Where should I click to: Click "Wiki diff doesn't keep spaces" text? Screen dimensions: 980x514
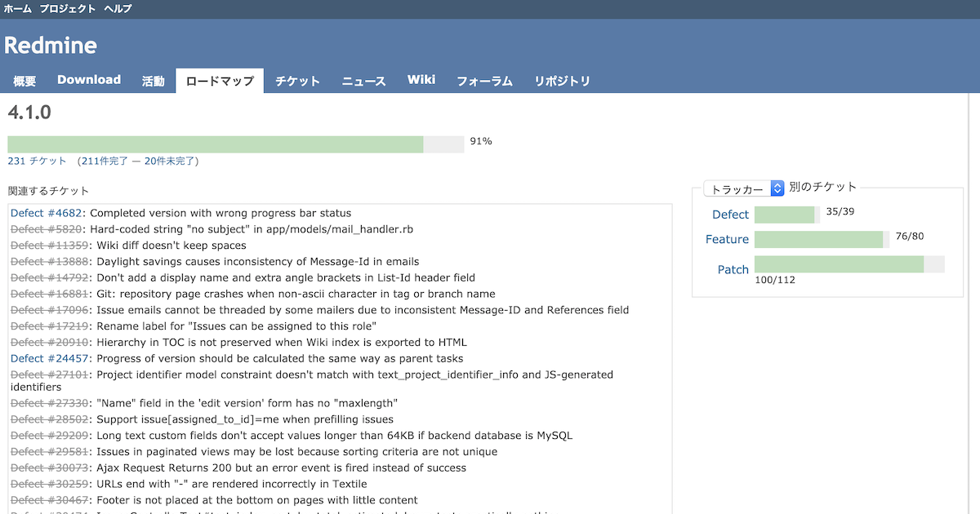171,246
